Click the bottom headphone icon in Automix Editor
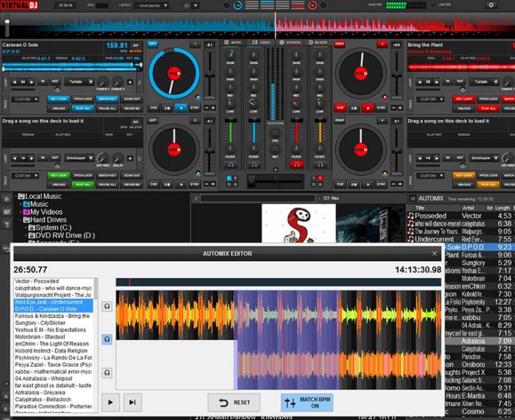Screen dimensions: 515x420 (x=107, y=372)
